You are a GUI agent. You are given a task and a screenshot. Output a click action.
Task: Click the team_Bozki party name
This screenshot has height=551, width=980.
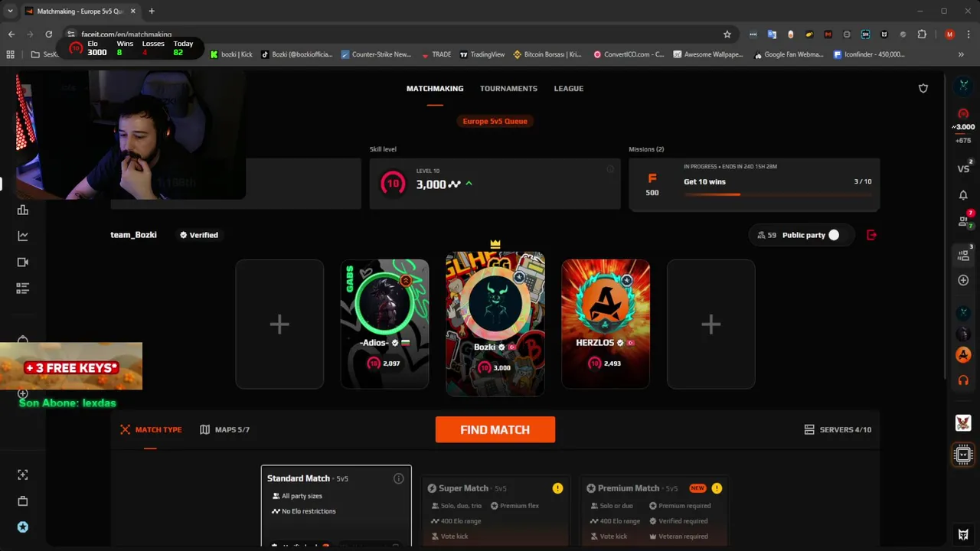pos(133,235)
